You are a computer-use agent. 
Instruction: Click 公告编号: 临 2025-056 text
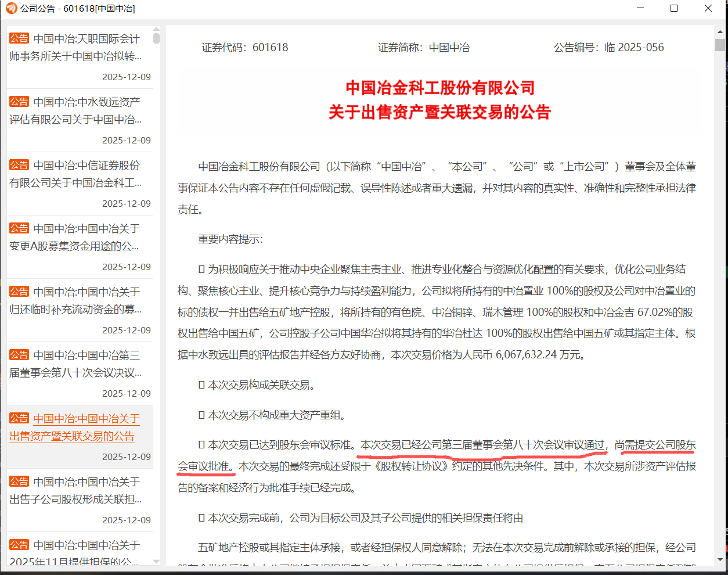609,48
